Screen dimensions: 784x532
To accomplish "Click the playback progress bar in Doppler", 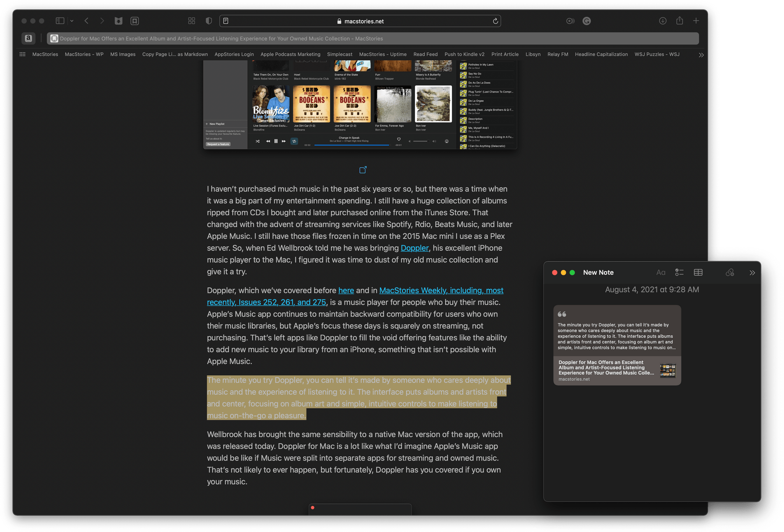I will (x=351, y=145).
